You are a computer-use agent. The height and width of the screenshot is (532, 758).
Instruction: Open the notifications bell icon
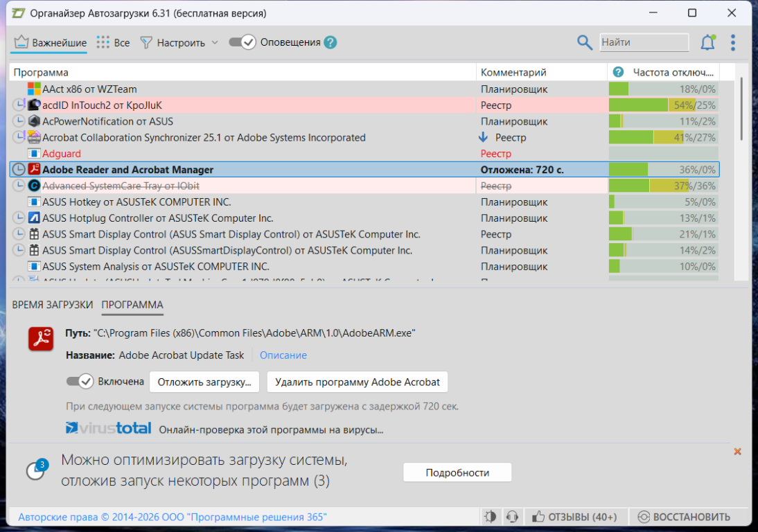707,42
